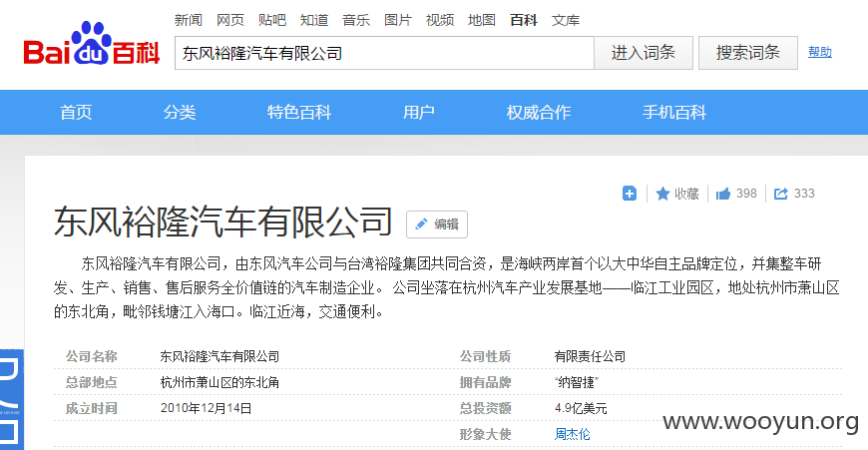
Task: Click the 公司名称 label
Action: (x=92, y=356)
